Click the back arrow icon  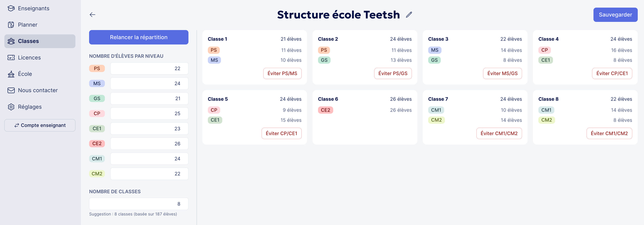(93, 15)
